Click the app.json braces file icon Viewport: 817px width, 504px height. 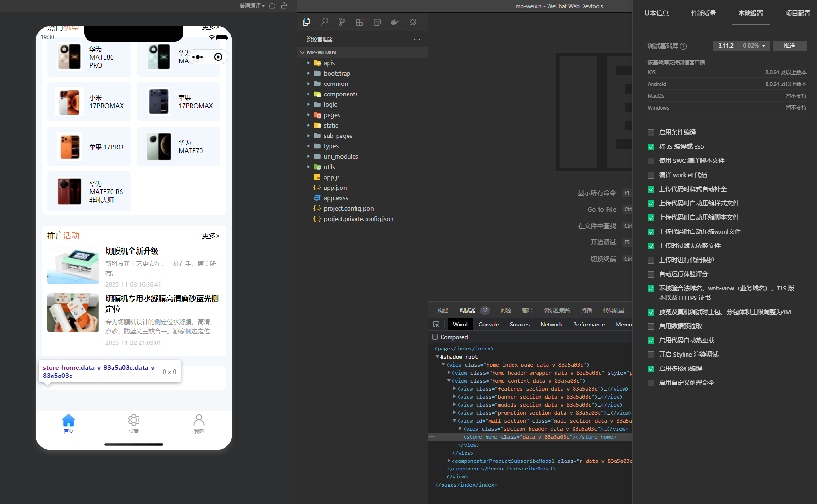pos(317,188)
